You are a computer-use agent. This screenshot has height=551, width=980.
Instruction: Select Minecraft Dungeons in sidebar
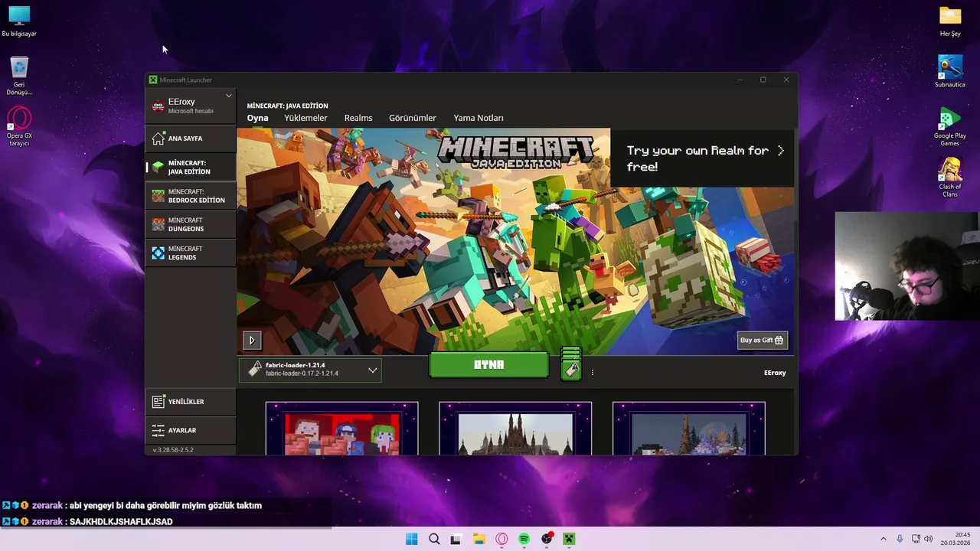coord(191,224)
